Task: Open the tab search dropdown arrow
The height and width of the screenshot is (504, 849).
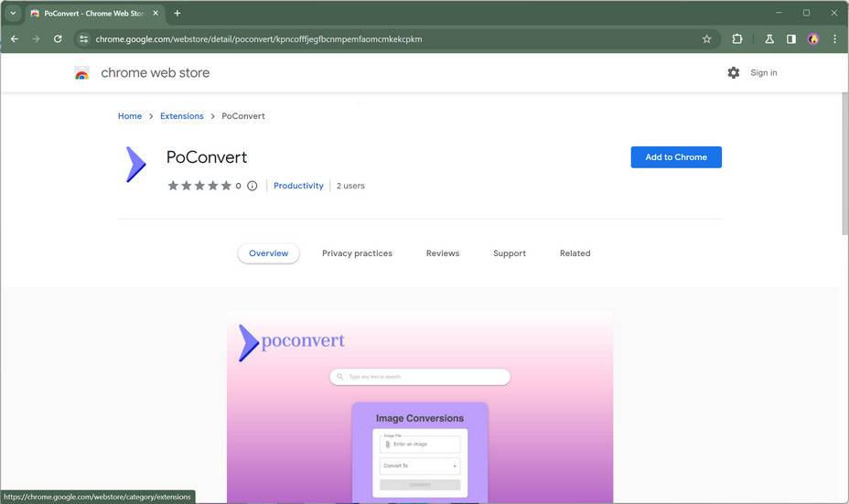Action: (x=13, y=13)
